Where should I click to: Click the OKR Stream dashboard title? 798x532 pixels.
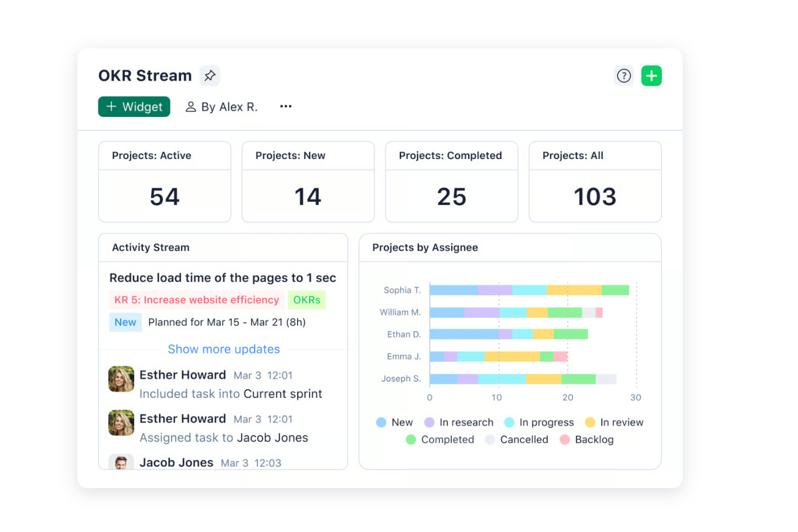pyautogui.click(x=145, y=75)
